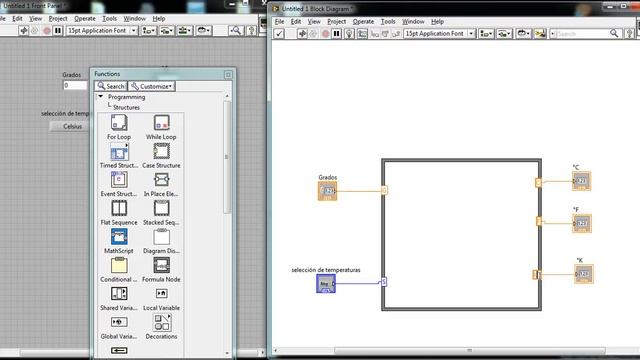640x360 pixels.
Task: Click the Step Into button
Action: pyautogui.click(x=374, y=34)
